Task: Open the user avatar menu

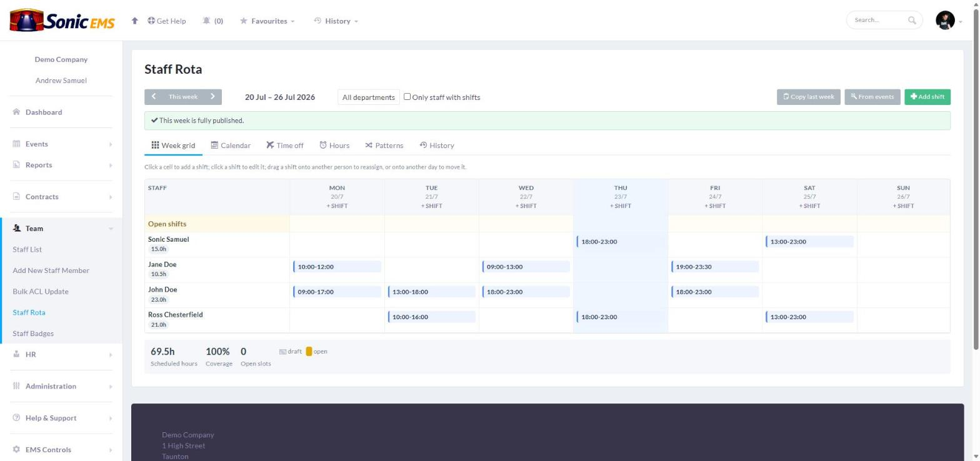Action: (945, 20)
